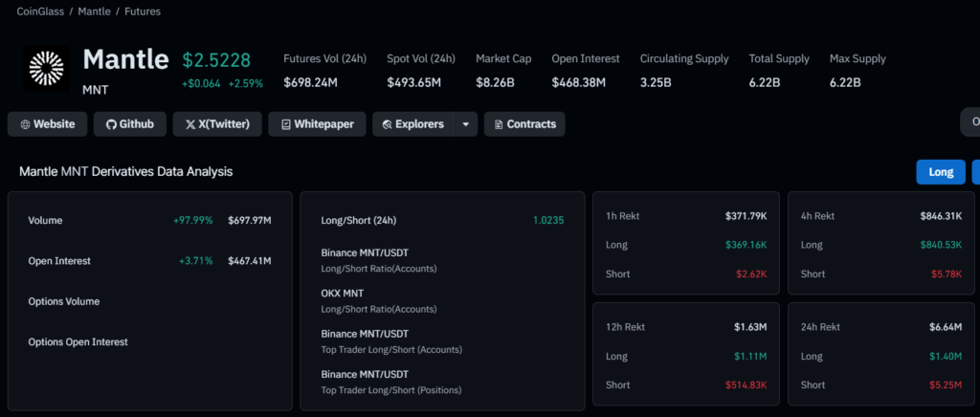The image size is (980, 417).
Task: Go to Futures breadcrumb link
Action: pyautogui.click(x=143, y=11)
